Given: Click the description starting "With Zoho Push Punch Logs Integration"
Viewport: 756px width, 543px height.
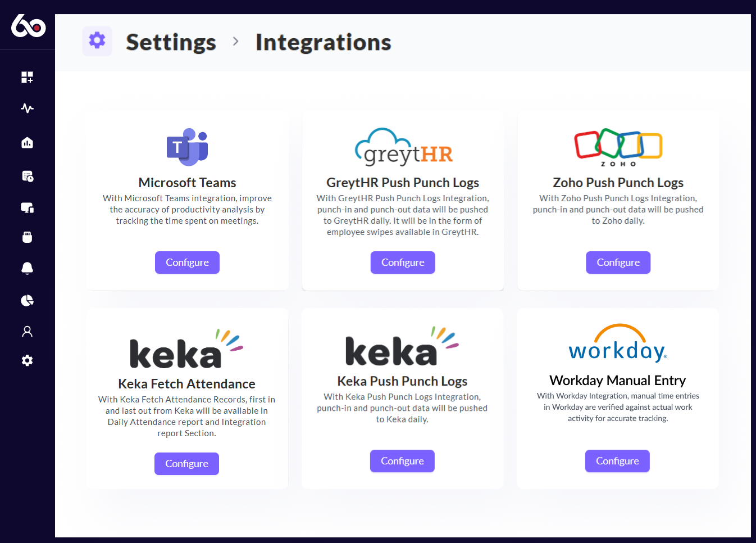Looking at the screenshot, I should click(618, 210).
